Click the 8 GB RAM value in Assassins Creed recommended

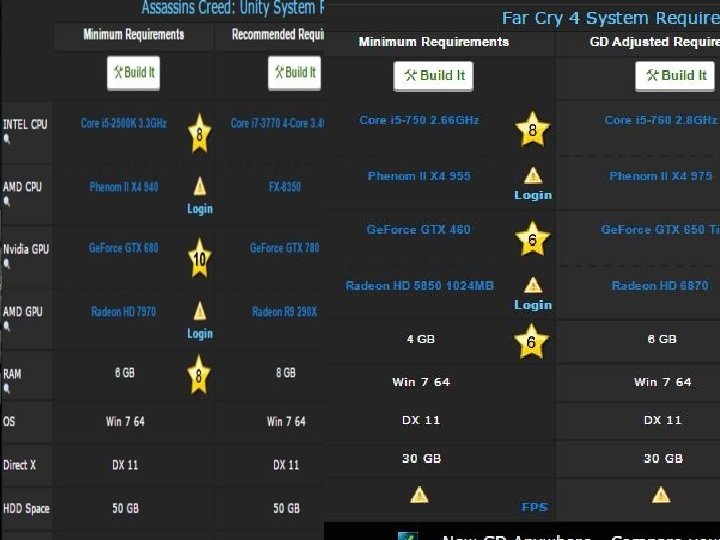pos(286,372)
